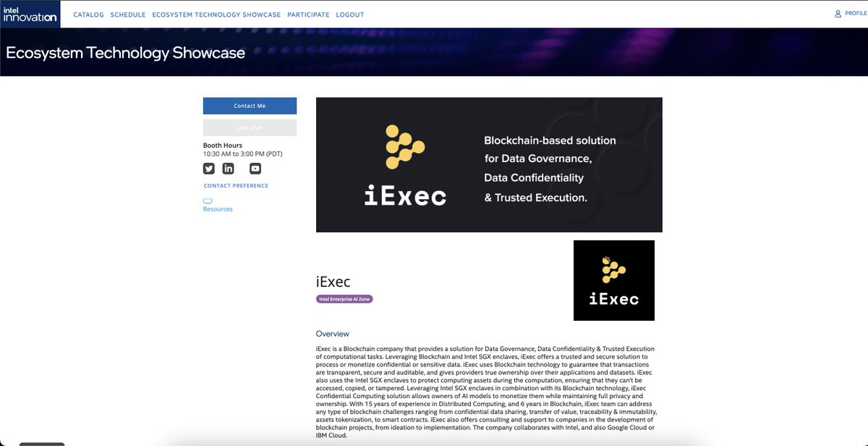Click the Intel Innovation logo

point(29,13)
